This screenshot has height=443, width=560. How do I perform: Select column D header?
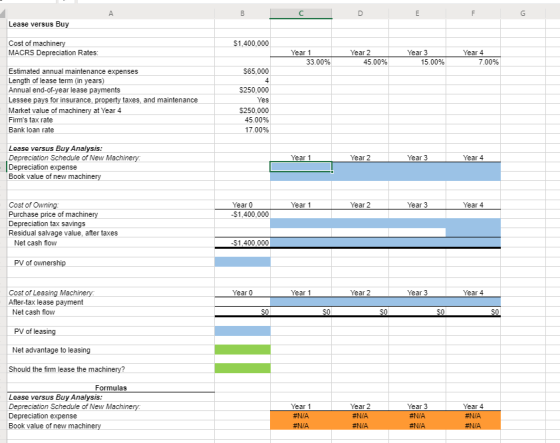click(360, 13)
